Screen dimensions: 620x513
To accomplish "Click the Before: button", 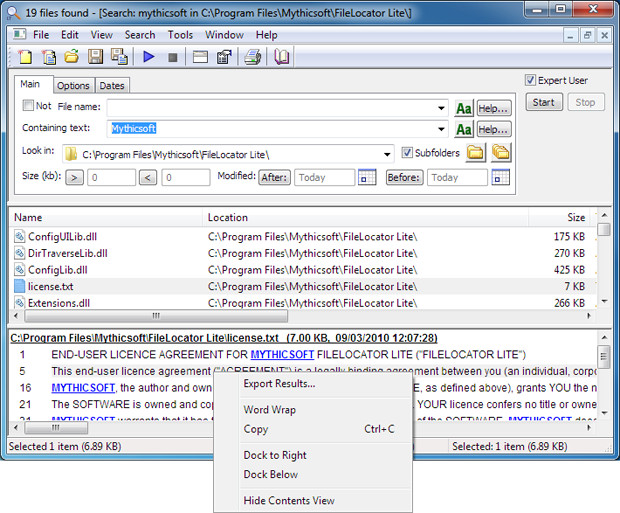I will pos(405,178).
